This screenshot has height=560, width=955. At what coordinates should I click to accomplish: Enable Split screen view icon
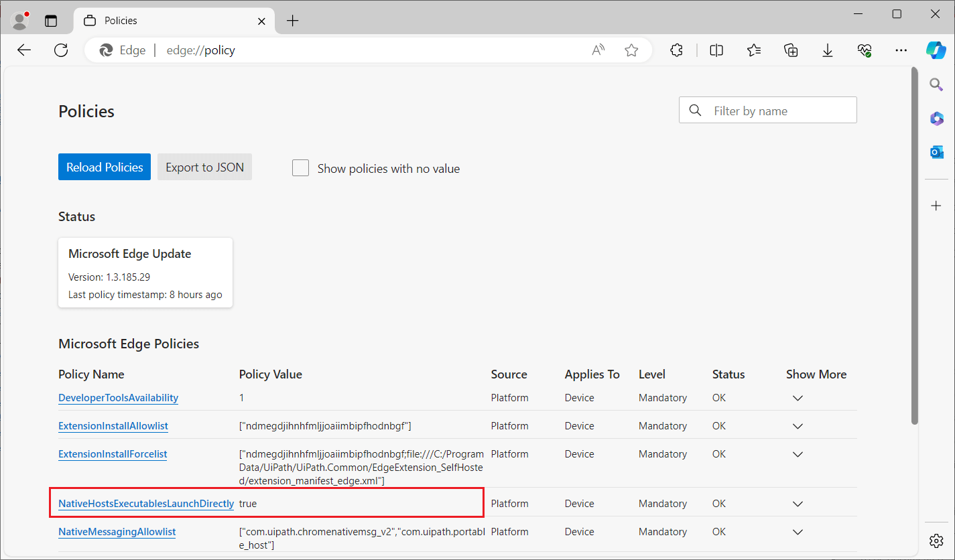(716, 50)
